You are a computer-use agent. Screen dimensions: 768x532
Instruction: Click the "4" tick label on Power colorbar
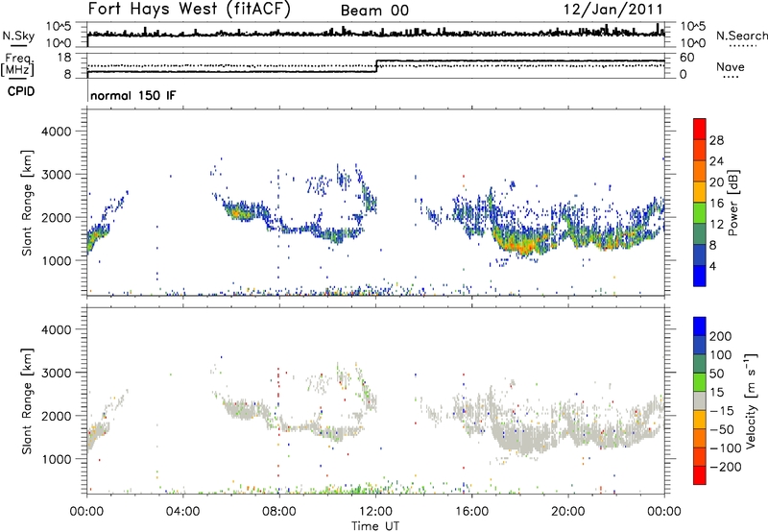coord(712,266)
